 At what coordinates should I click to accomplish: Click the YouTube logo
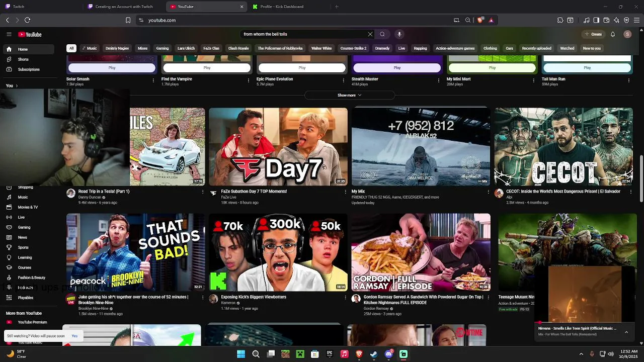(30, 34)
